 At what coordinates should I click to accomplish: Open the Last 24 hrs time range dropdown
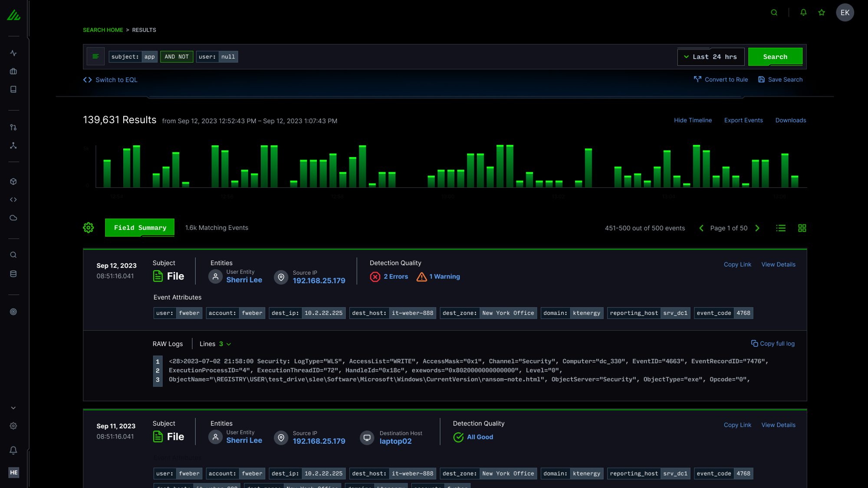point(711,57)
